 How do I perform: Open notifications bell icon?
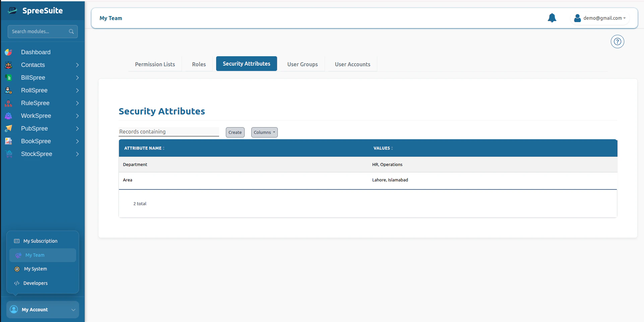click(x=552, y=18)
